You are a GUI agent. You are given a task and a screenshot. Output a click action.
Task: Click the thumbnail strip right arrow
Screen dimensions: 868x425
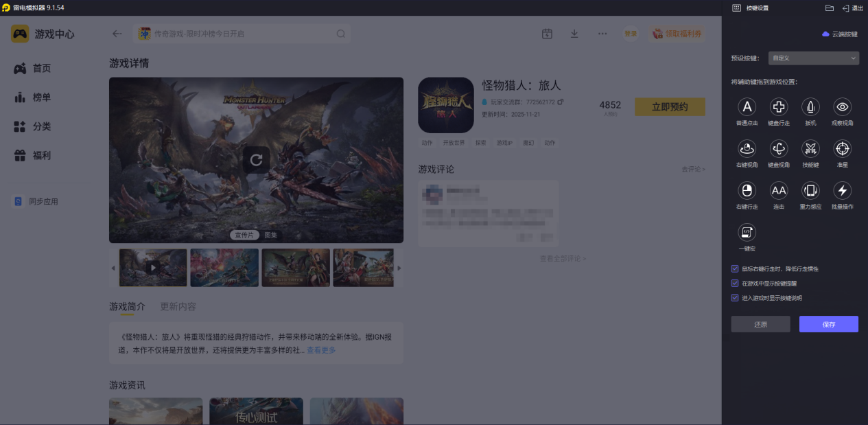pyautogui.click(x=399, y=268)
